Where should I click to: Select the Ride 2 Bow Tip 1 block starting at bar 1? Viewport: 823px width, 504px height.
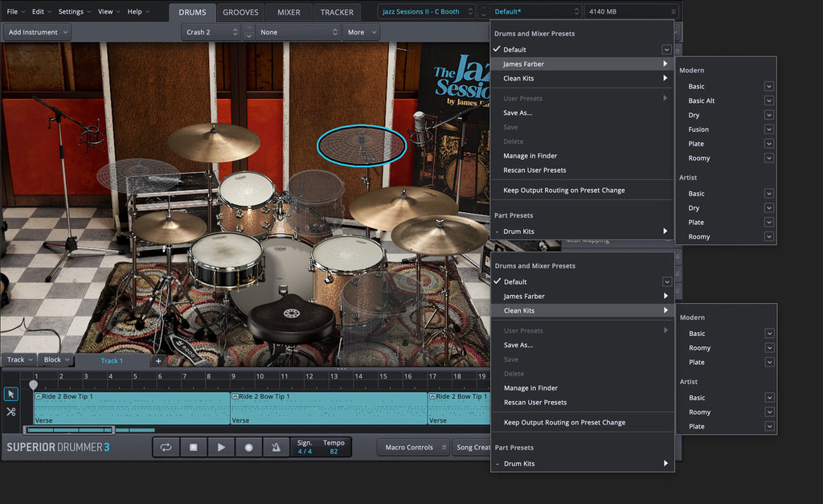point(132,408)
